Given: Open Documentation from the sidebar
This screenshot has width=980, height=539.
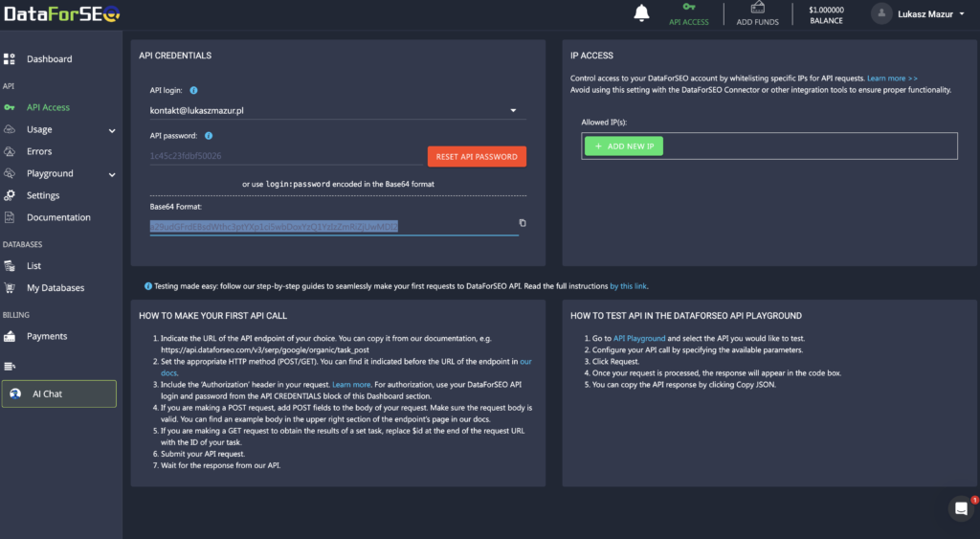Looking at the screenshot, I should 59,217.
